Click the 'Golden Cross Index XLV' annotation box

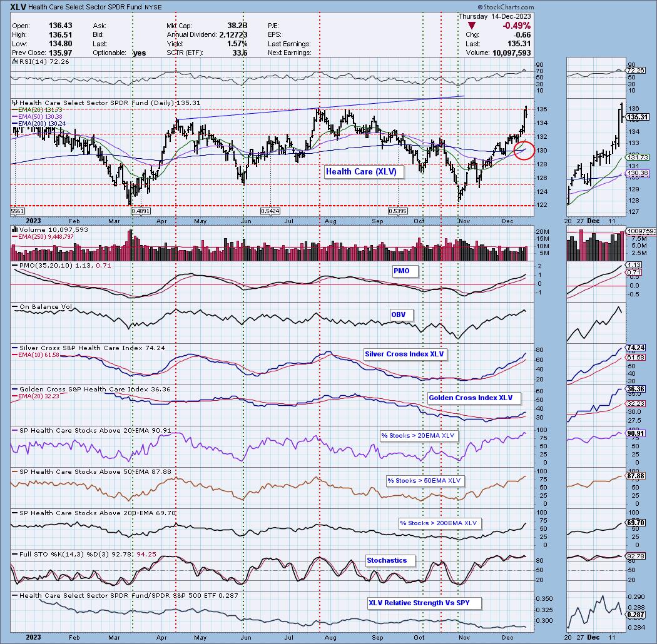[474, 398]
